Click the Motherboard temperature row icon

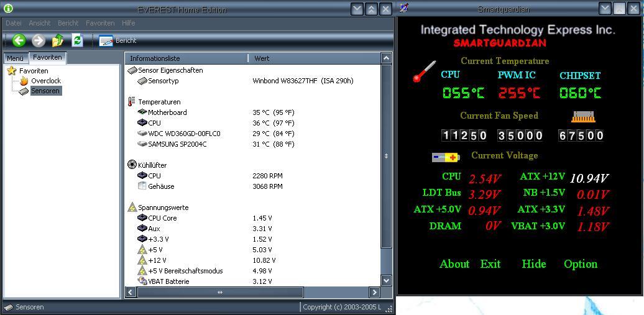pos(142,112)
